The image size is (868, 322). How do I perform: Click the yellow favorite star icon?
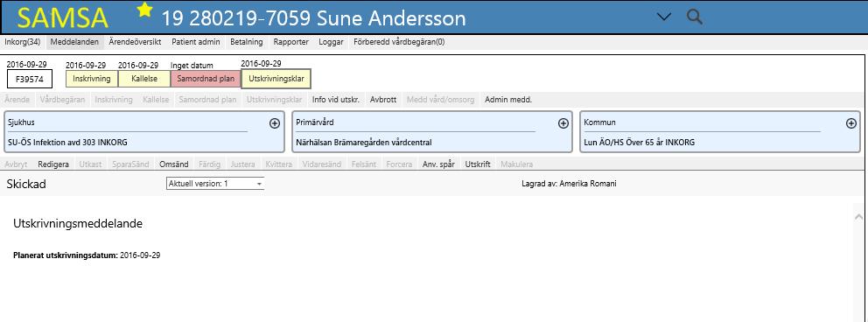145,10
